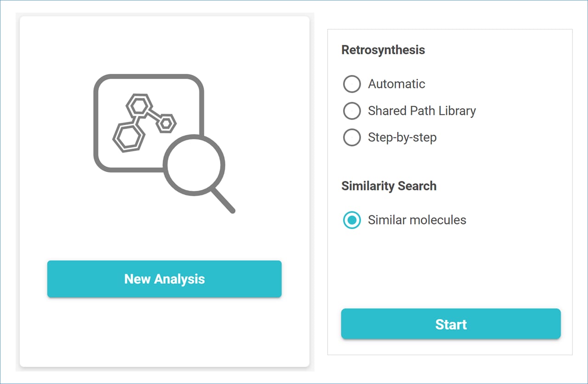Click the Similar molecules label text
The height and width of the screenshot is (384, 588).
pos(417,220)
